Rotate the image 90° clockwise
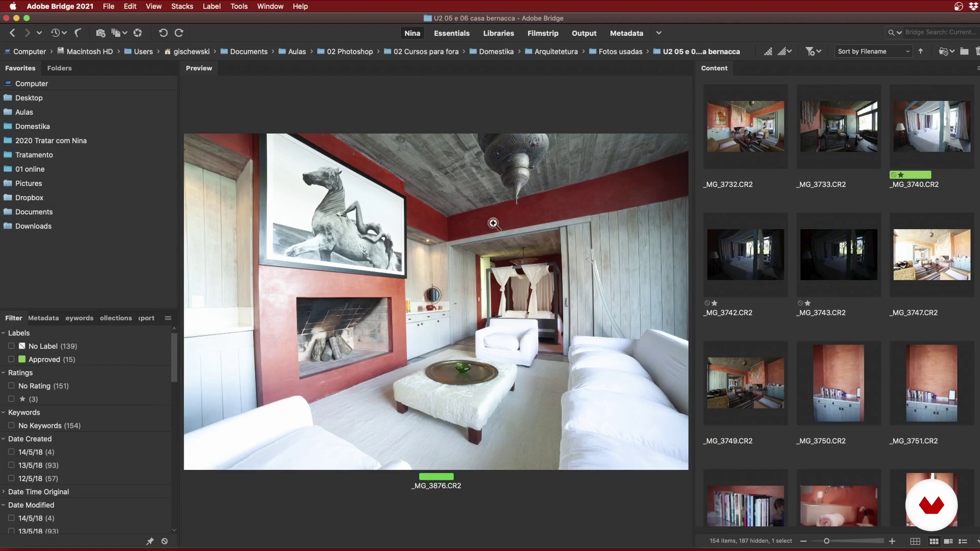The height and width of the screenshot is (551, 980). tap(179, 33)
